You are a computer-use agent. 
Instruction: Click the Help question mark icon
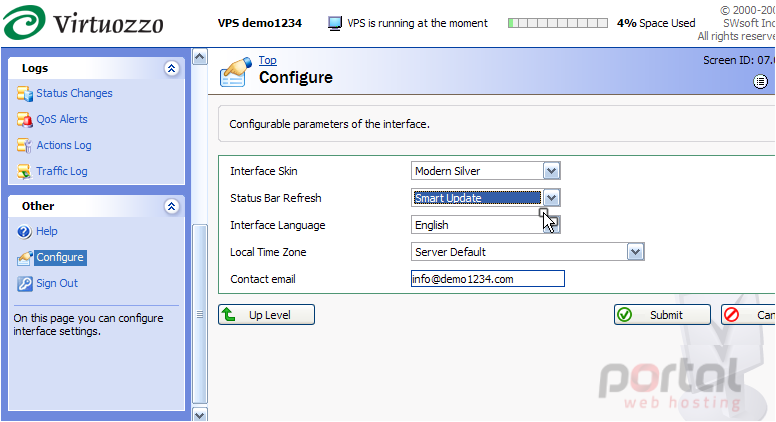[24, 232]
